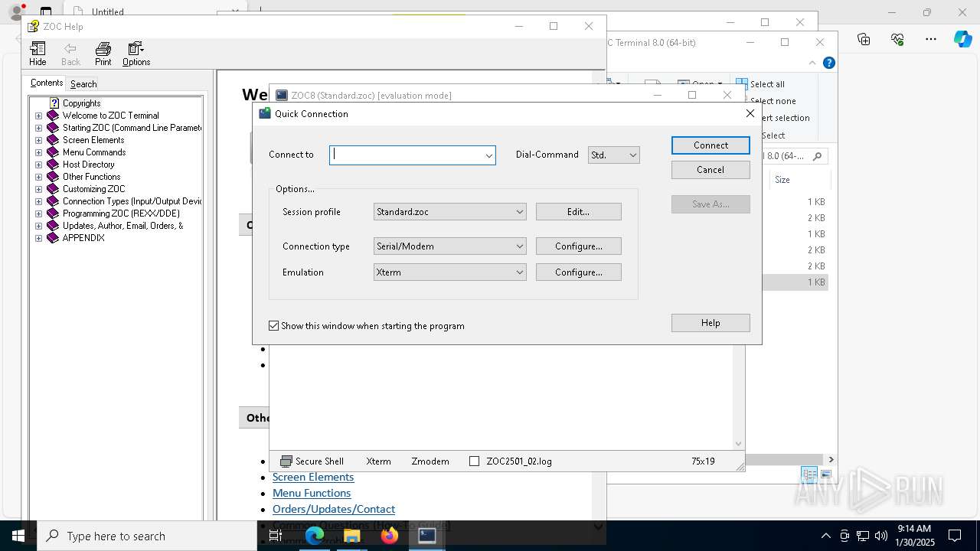Click the Print icon in ZOC Help
Screen dimensions: 980x551
(x=103, y=49)
